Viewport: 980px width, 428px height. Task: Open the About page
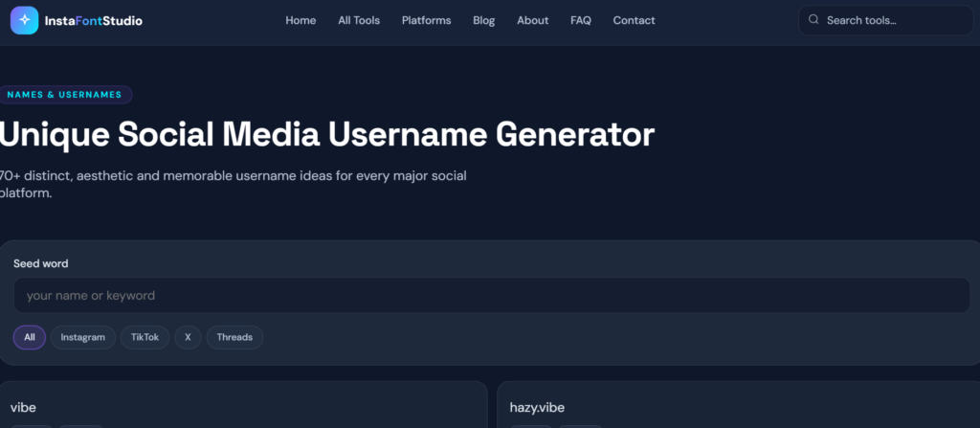(532, 21)
